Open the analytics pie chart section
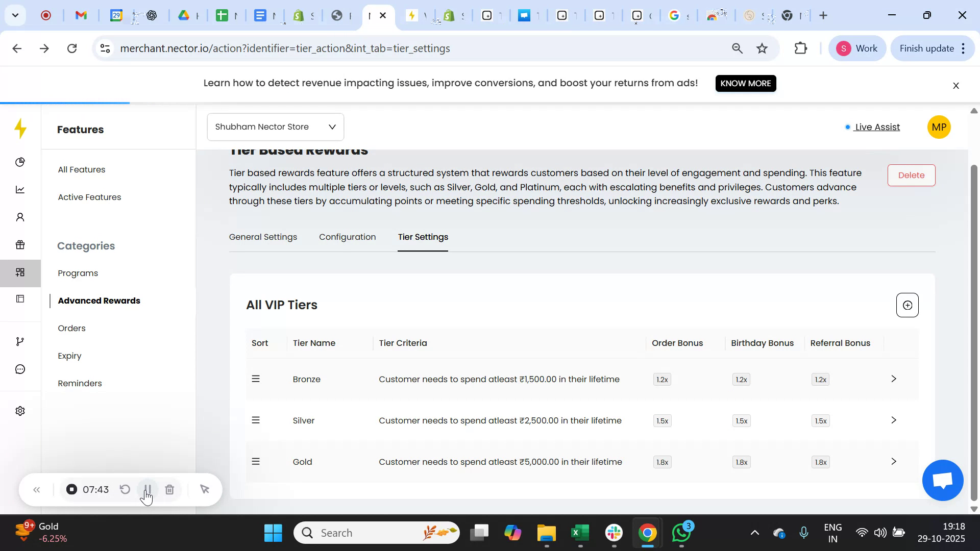The image size is (980, 551). (20, 162)
